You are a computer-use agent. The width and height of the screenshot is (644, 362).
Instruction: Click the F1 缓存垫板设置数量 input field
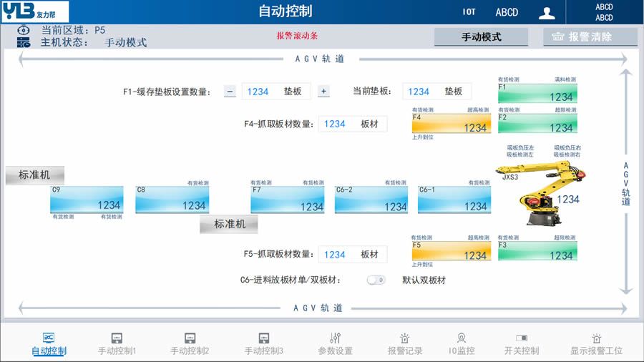click(x=276, y=91)
